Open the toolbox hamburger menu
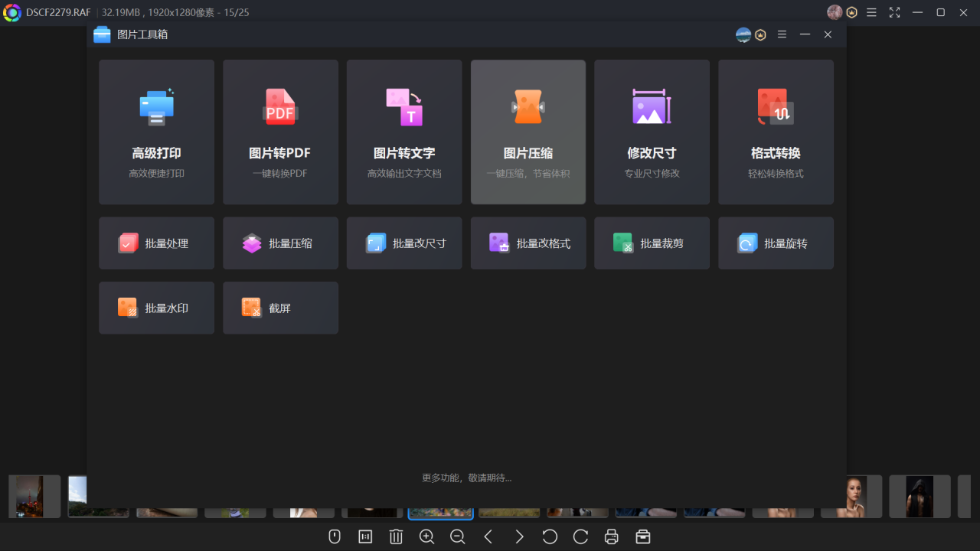 782,34
